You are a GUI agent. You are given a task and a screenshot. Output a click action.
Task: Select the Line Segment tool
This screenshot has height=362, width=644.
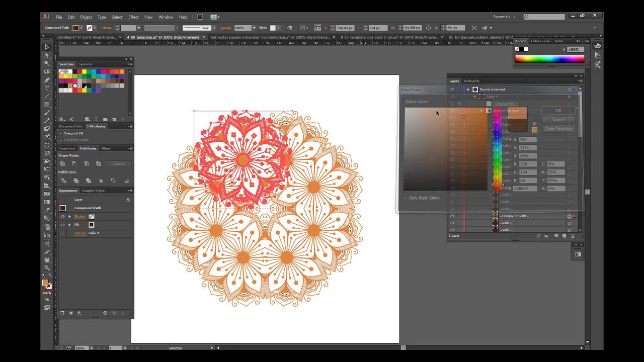[47, 96]
